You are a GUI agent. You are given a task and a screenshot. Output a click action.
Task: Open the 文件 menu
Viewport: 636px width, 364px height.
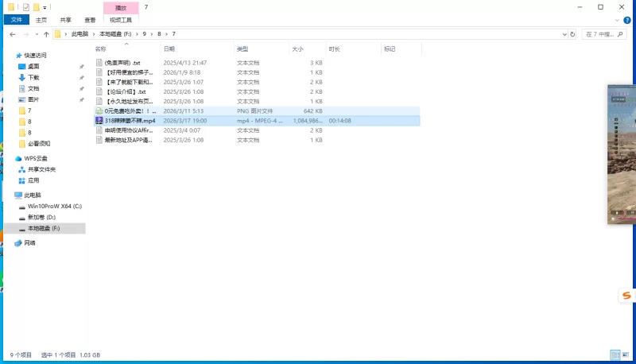click(16, 20)
